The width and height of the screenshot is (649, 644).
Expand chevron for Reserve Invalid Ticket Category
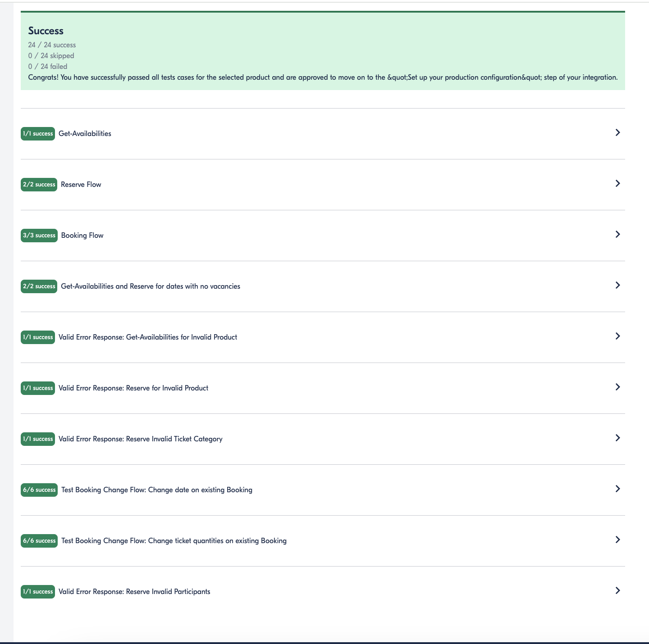tap(617, 438)
